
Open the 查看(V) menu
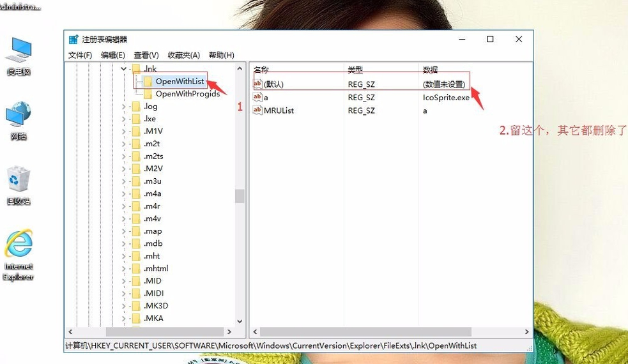point(146,55)
